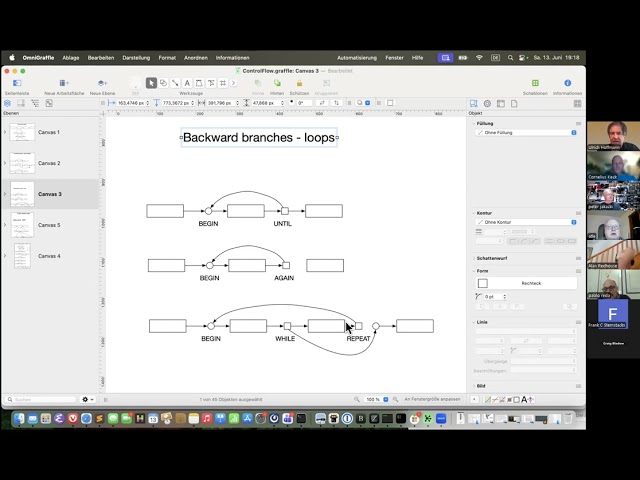640x480 pixels.
Task: Open Finder from the Dock
Action: [19, 418]
